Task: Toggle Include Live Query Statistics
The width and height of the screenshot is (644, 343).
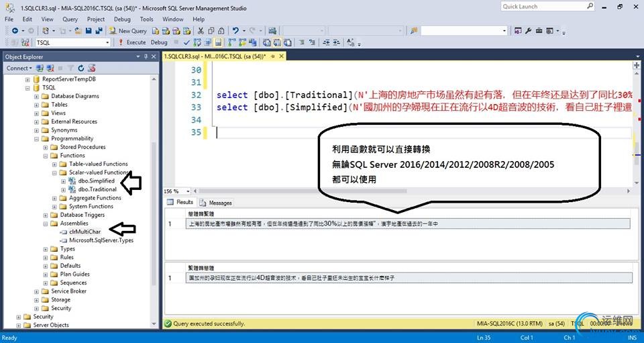Action: tap(241, 42)
